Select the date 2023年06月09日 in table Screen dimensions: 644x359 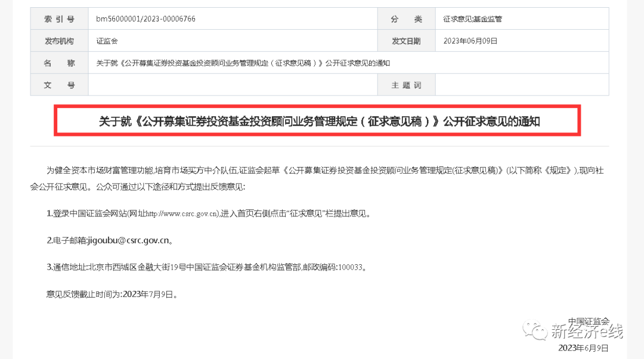(470, 41)
